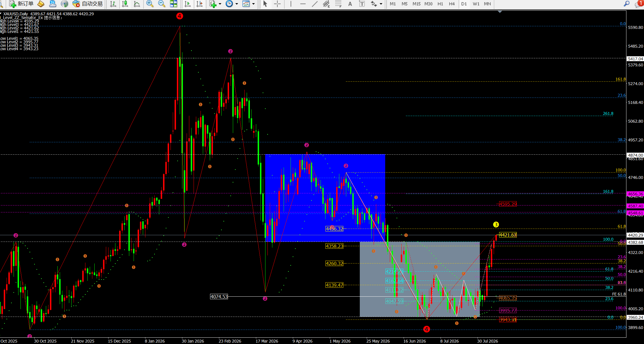Add indicator via the green plus icon
The image size is (644, 344).
(213, 4)
